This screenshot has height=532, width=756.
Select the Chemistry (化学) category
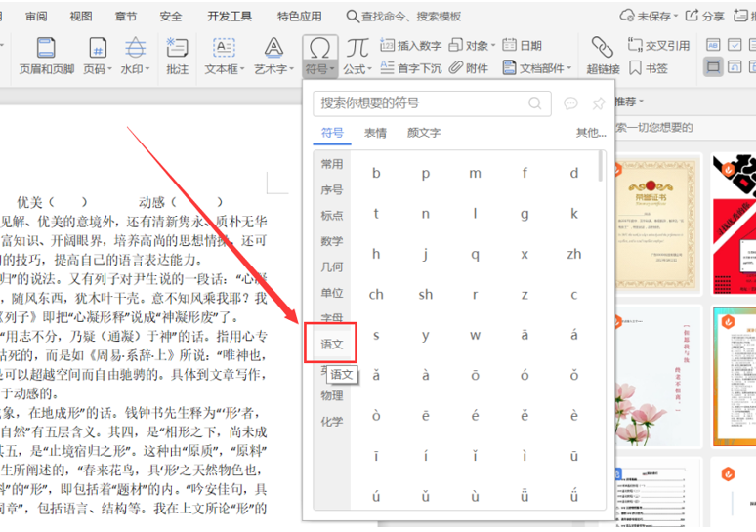point(332,421)
